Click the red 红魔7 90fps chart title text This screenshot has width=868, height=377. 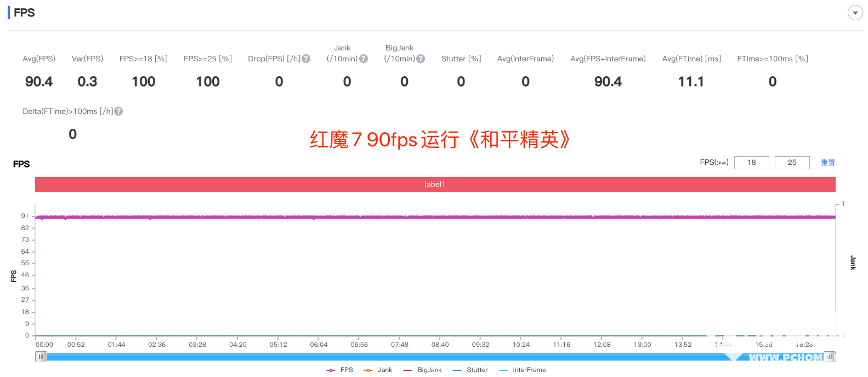pyautogui.click(x=440, y=140)
